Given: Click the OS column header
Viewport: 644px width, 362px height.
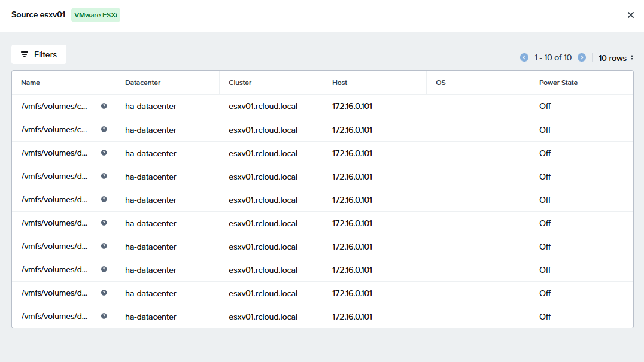Looking at the screenshot, I should (x=441, y=83).
